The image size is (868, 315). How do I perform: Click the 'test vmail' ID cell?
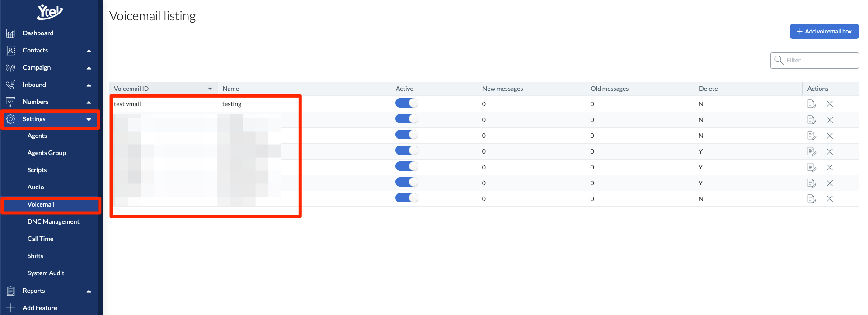(127, 104)
